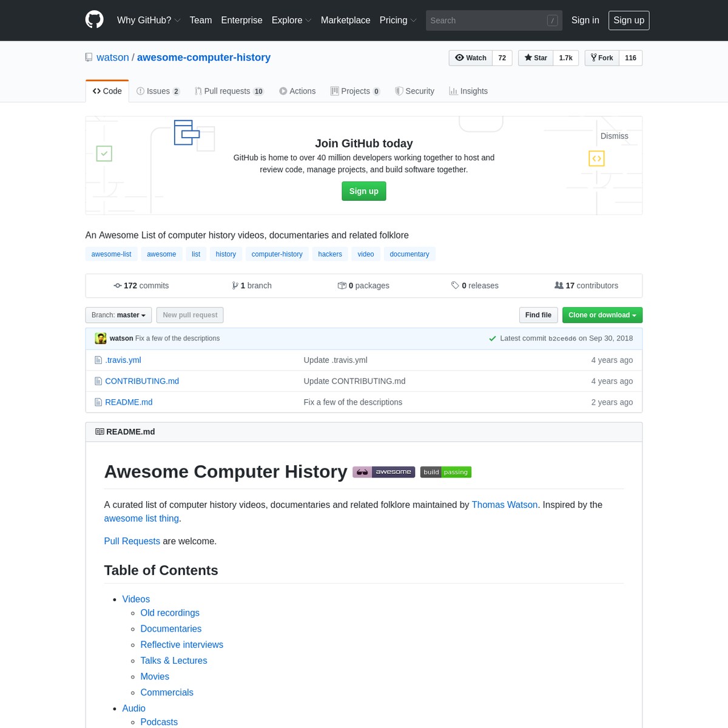View the 17 contributors

pos(586,286)
